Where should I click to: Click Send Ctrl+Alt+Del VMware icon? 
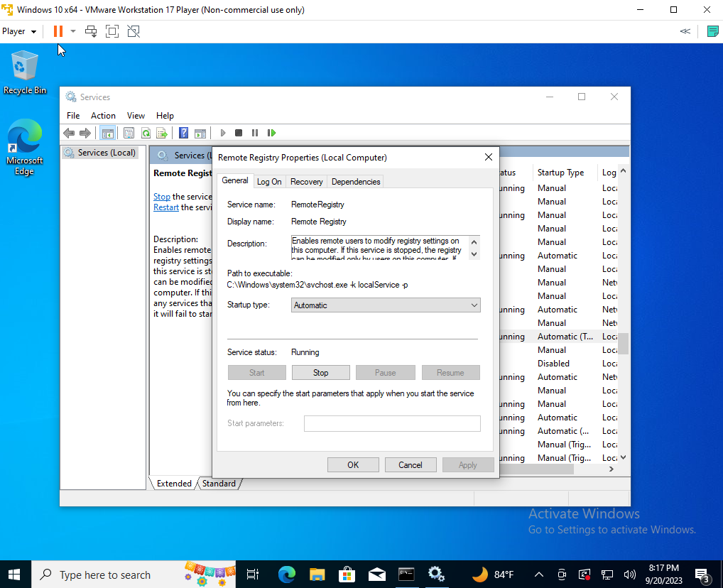tap(91, 31)
